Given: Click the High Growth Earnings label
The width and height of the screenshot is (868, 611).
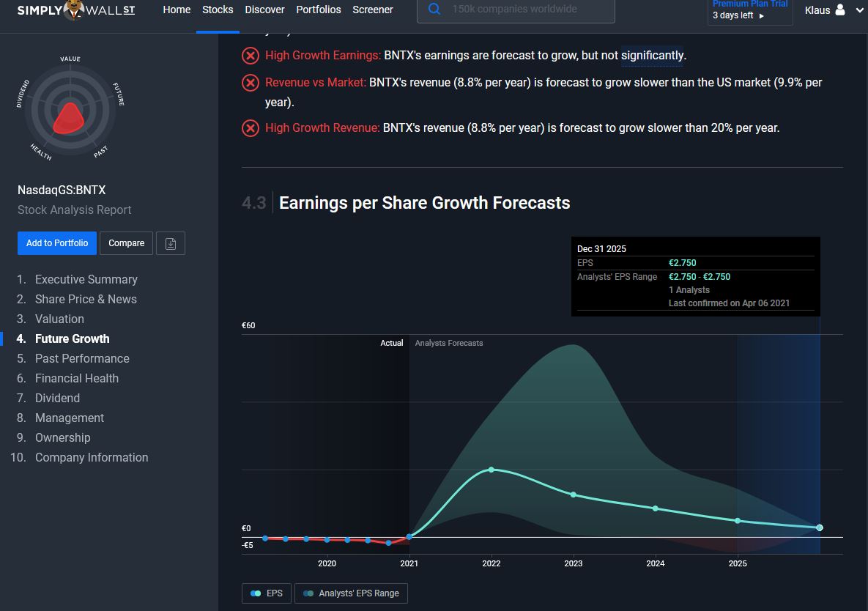Looking at the screenshot, I should 323,56.
